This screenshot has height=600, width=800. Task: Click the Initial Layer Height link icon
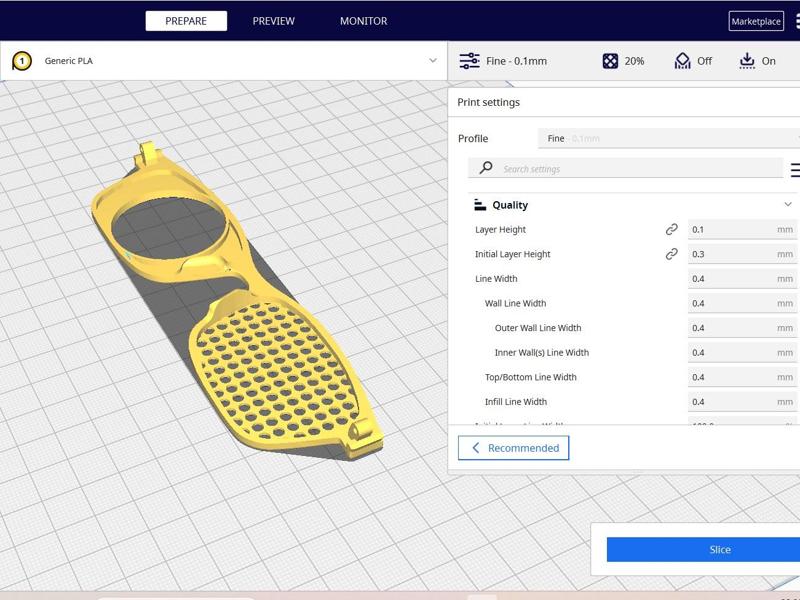671,254
